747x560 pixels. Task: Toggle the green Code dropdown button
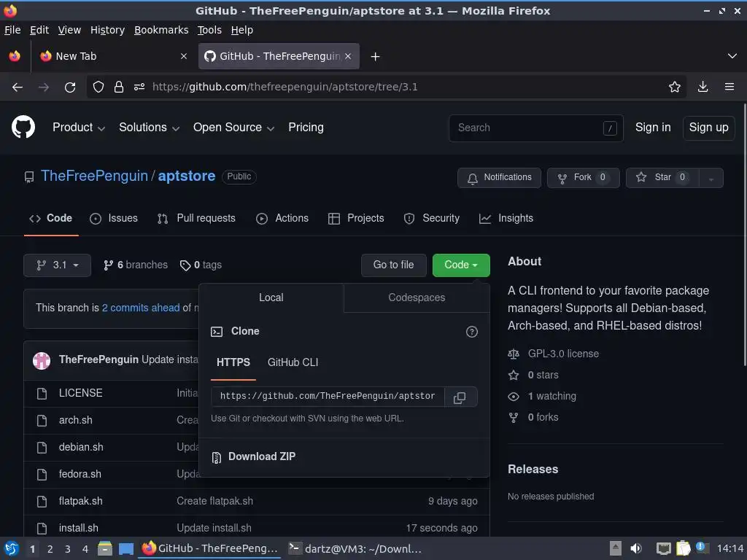pyautogui.click(x=461, y=265)
